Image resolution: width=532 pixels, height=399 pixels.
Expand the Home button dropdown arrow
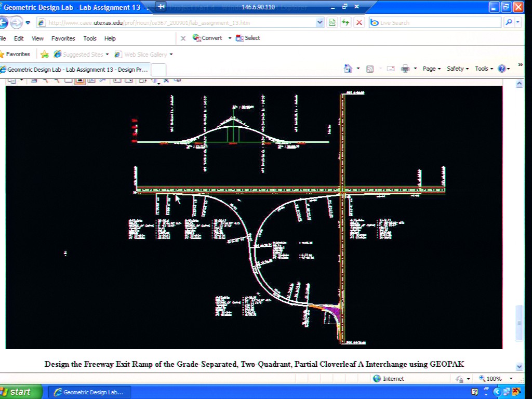tap(358, 69)
